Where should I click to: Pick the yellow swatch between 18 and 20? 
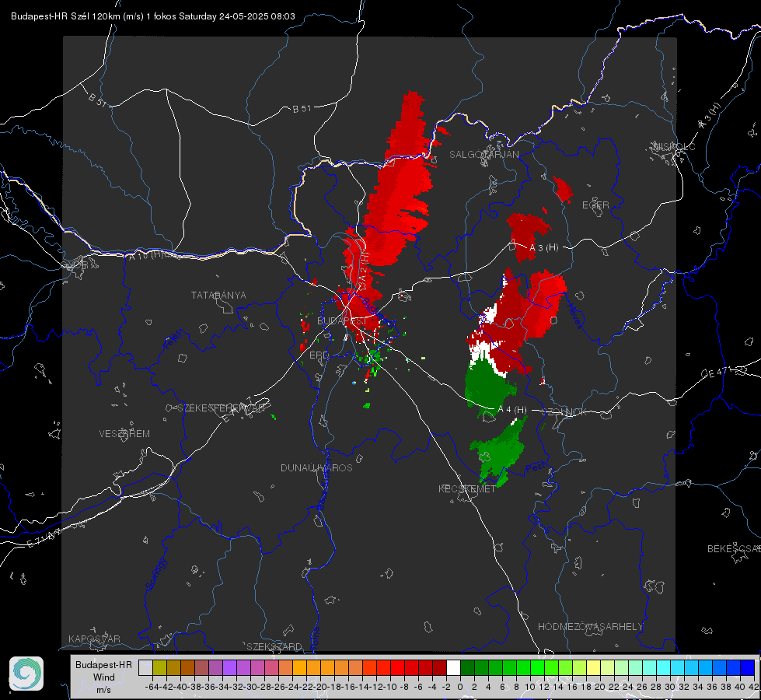coord(594,667)
